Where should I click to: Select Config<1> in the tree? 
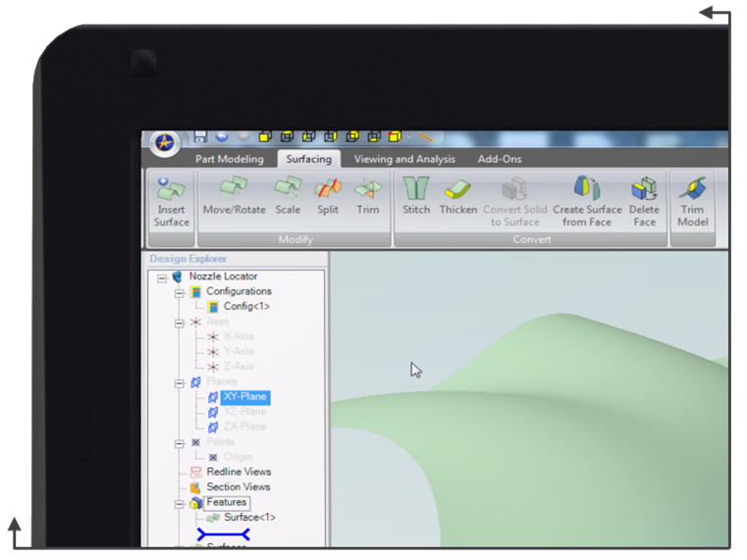coord(246,306)
